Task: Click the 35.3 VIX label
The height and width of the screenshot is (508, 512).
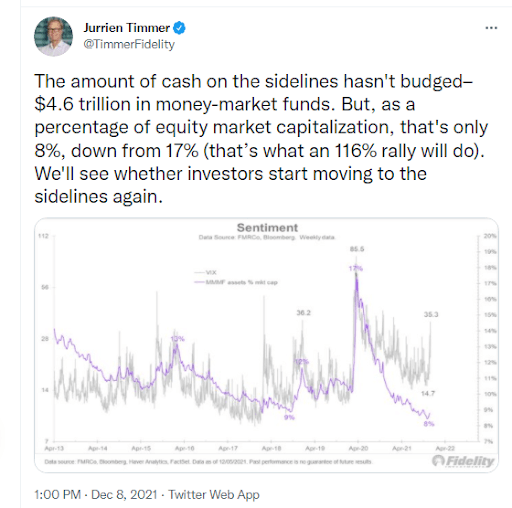Action: coord(431,314)
